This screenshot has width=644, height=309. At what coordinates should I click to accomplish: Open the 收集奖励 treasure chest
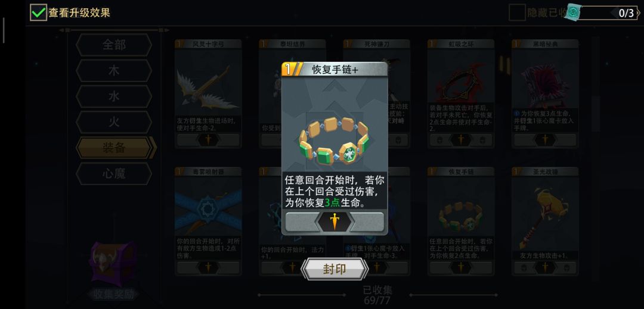tap(113, 264)
